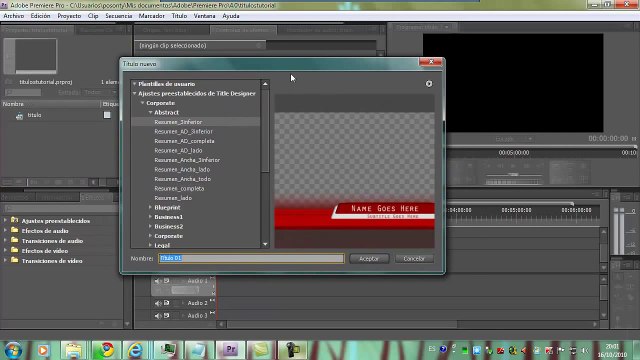Switch to Premiere Pro taskbar icon
Viewport: 640px width, 360px height.
pyautogui.click(x=230, y=350)
